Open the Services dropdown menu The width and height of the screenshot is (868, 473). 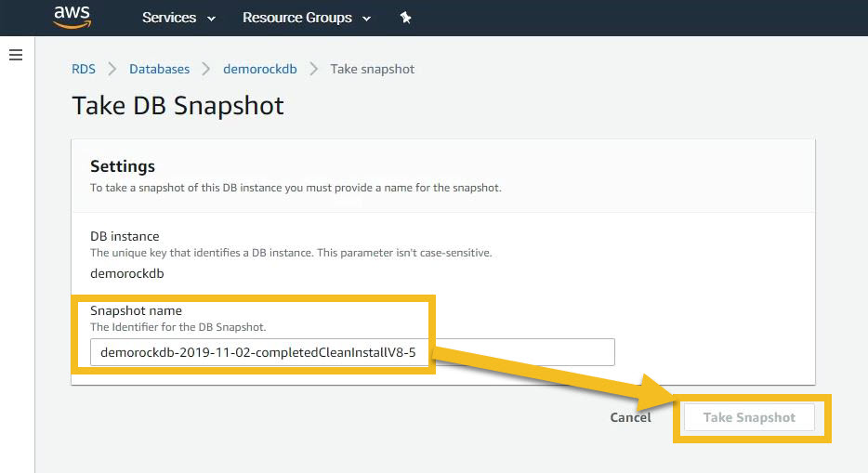pyautogui.click(x=178, y=18)
